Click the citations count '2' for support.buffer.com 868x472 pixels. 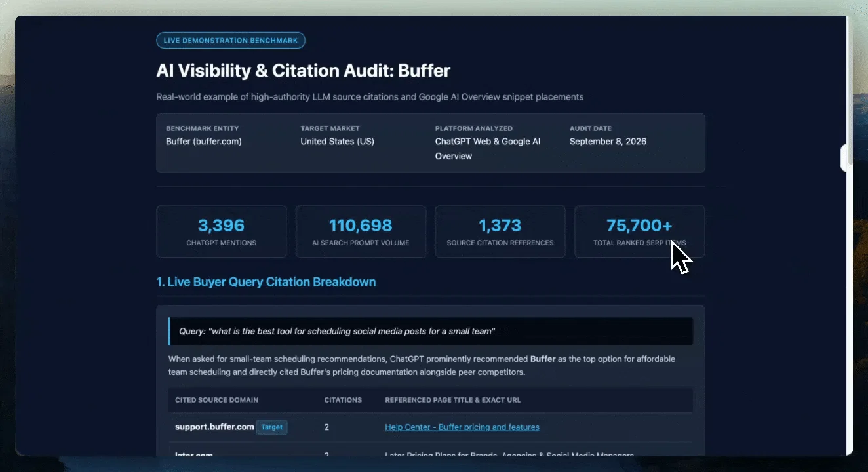point(327,427)
